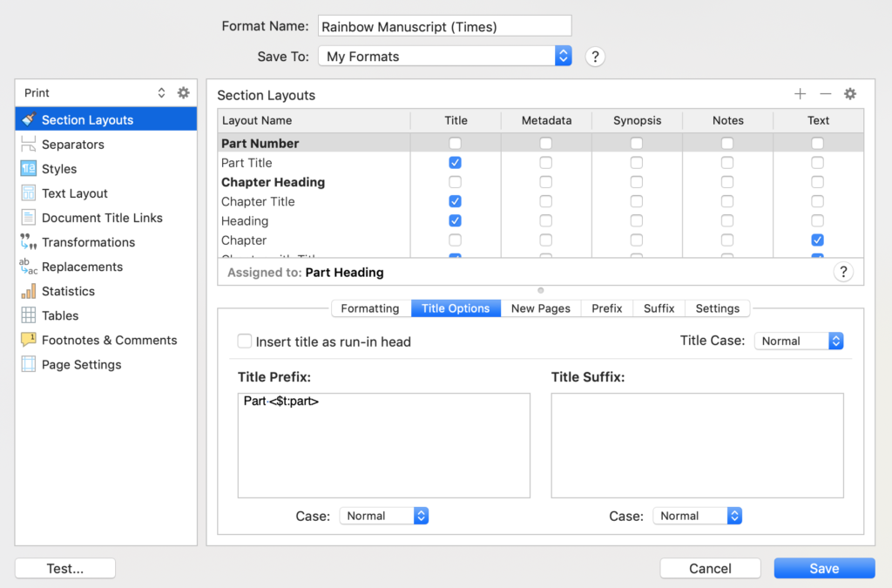892x588 pixels.
Task: Switch to the Prefix tab
Action: click(x=607, y=308)
